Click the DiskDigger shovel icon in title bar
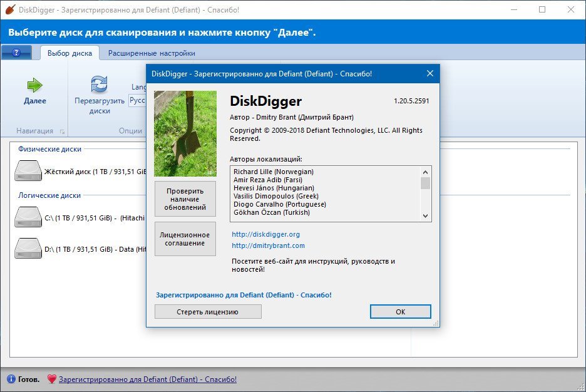 tap(10, 10)
